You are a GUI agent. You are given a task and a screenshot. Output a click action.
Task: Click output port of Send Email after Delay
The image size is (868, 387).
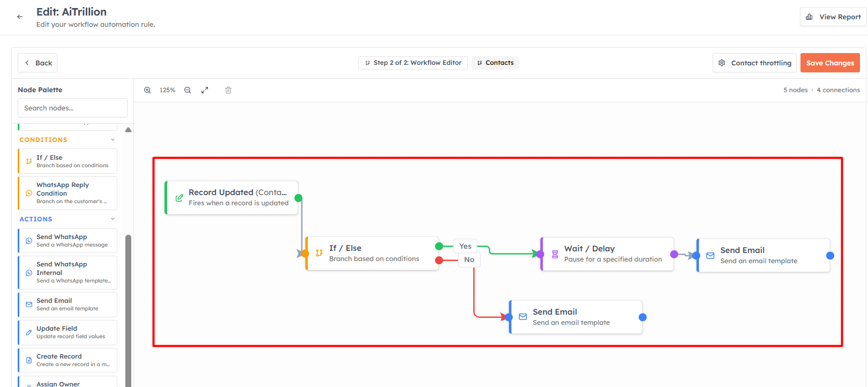[x=830, y=256]
